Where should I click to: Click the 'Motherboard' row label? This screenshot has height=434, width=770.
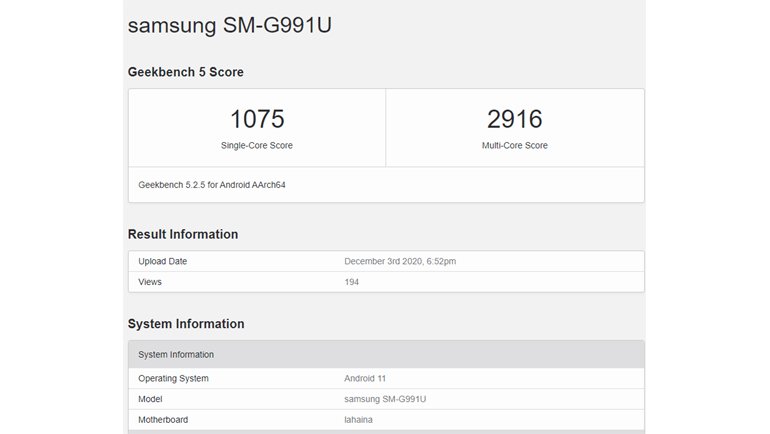163,420
